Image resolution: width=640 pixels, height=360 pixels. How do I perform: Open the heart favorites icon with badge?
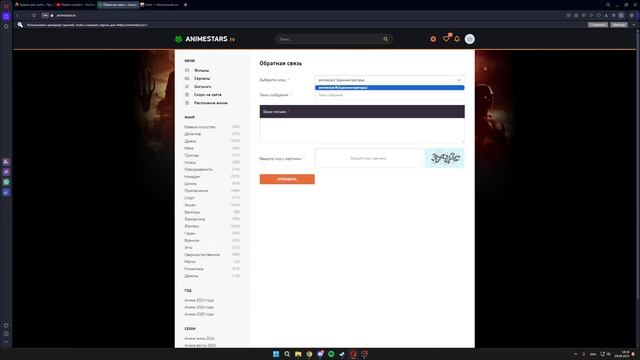pos(447,38)
